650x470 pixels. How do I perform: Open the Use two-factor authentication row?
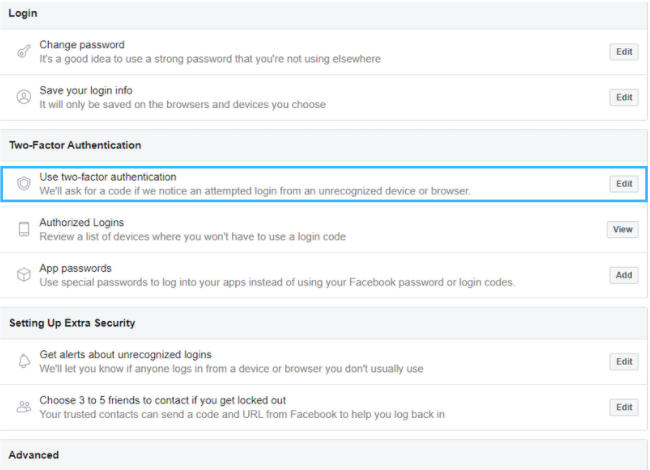click(324, 184)
